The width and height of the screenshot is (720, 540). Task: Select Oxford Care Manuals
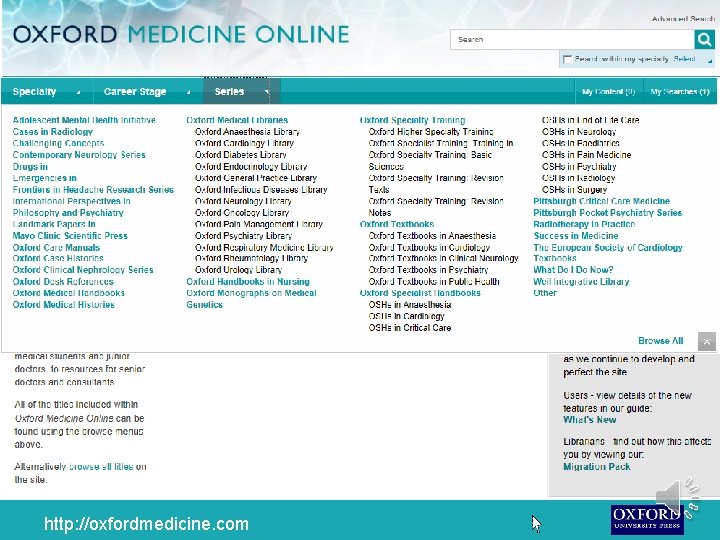coord(56,248)
